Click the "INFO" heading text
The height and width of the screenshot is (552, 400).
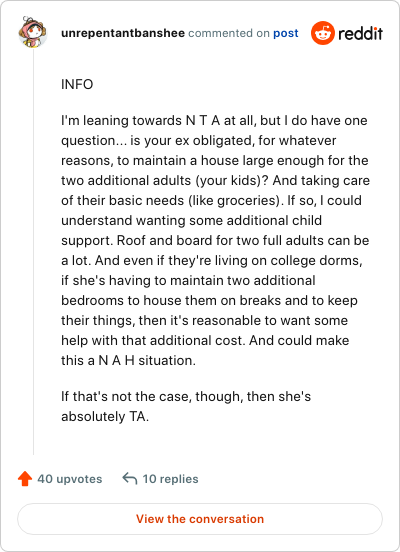pyautogui.click(x=77, y=84)
